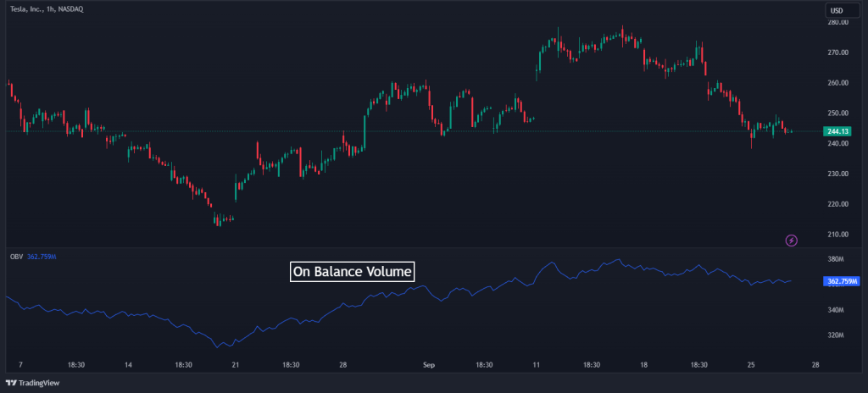868x393 pixels.
Task: Click the purple lightning bolt icon
Action: [x=792, y=241]
